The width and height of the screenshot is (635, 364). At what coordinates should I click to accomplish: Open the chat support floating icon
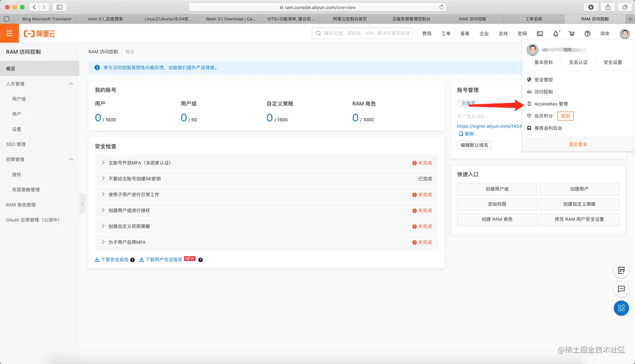621,289
